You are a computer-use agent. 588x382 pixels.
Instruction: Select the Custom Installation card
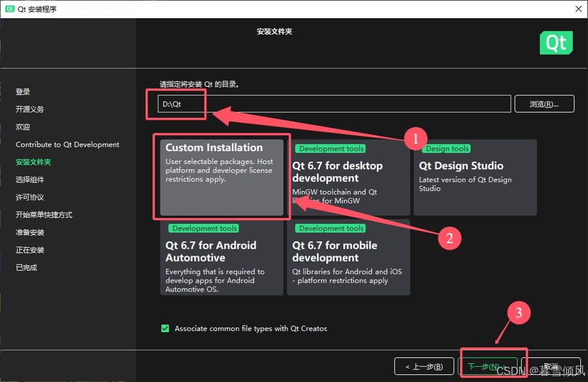click(222, 177)
